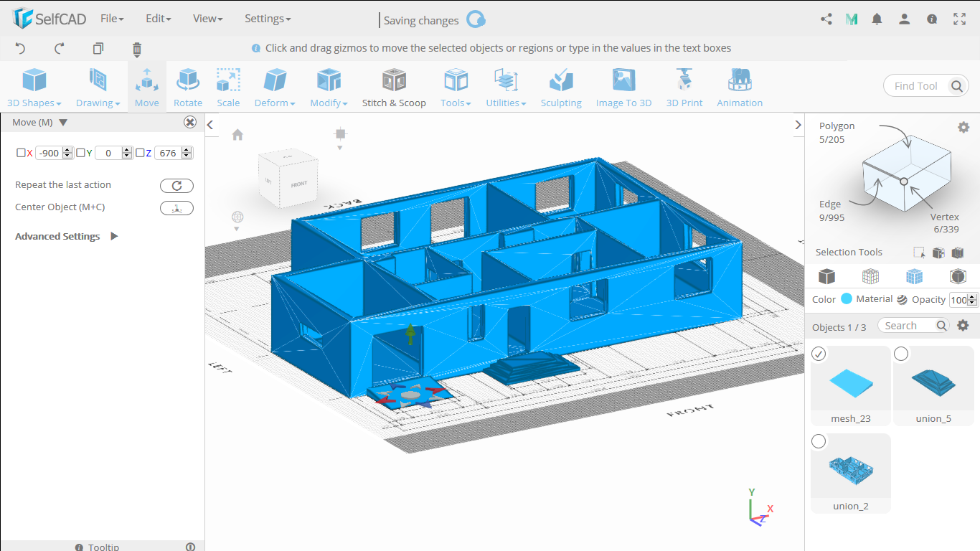Open the Drawing dropdown

click(x=98, y=88)
